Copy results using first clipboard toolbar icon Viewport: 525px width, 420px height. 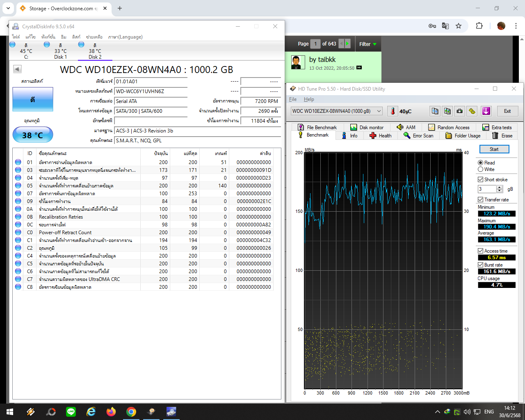coord(435,111)
